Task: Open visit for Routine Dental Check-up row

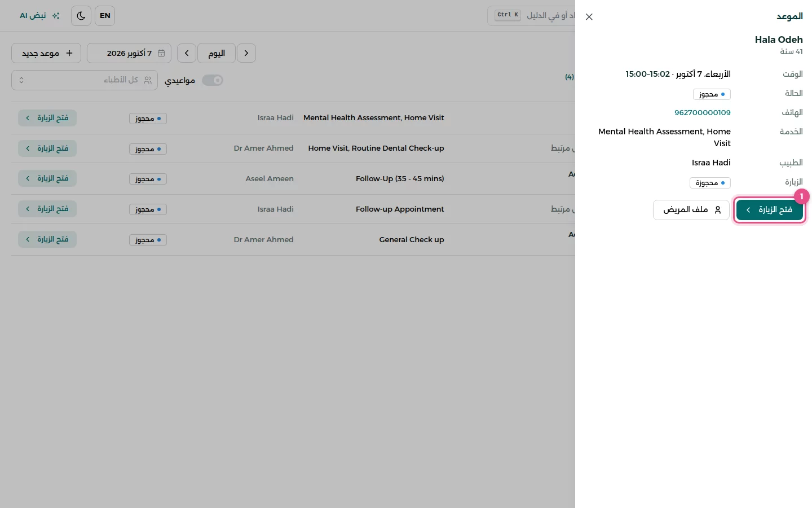Action: pyautogui.click(x=47, y=148)
